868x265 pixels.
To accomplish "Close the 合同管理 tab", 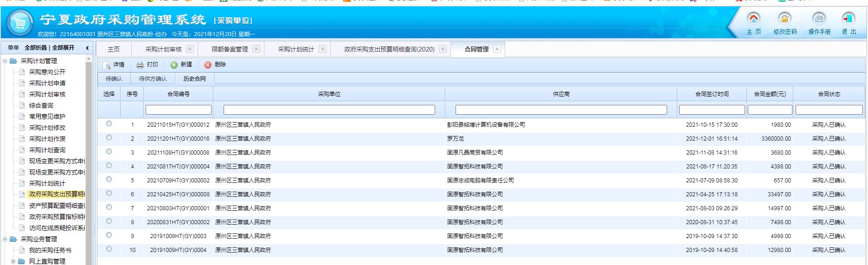I will (497, 49).
